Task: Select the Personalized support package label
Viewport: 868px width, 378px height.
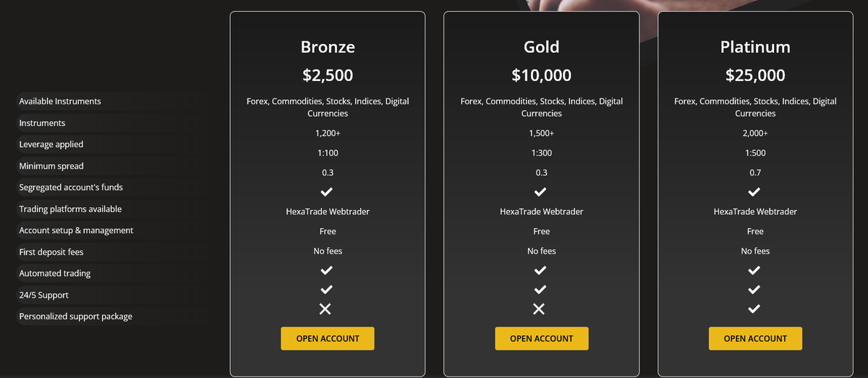Action: [76, 316]
